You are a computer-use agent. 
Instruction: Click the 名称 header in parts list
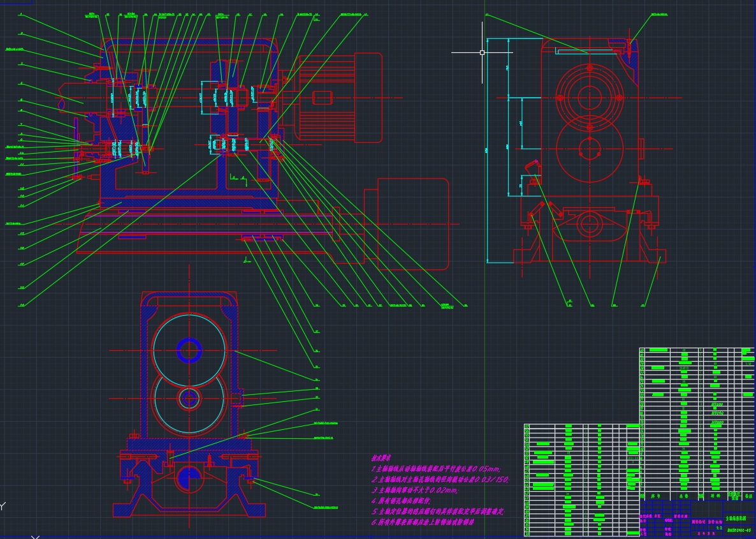coord(683,496)
